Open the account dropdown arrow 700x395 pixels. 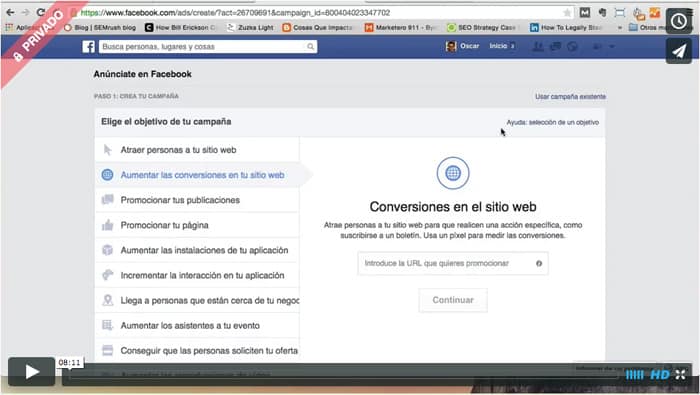tap(612, 46)
